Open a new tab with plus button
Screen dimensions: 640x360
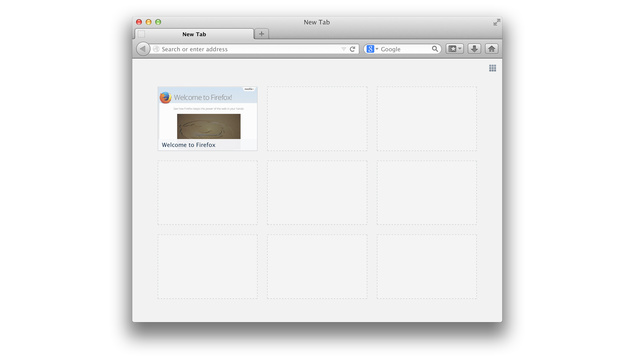tap(261, 34)
